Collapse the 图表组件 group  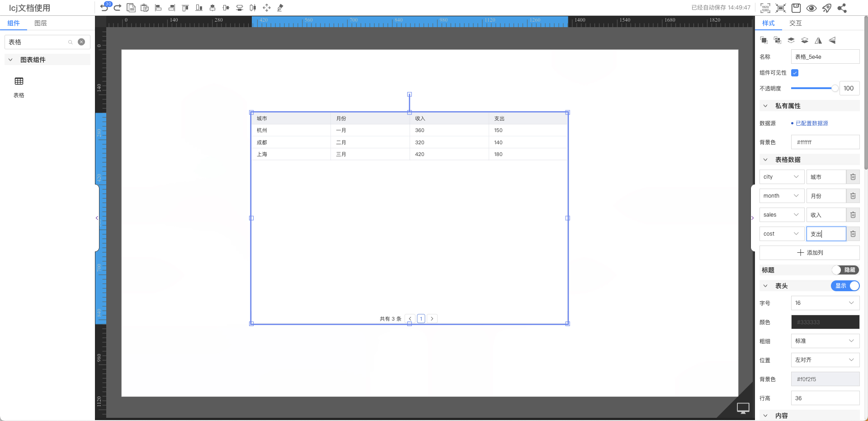point(10,60)
